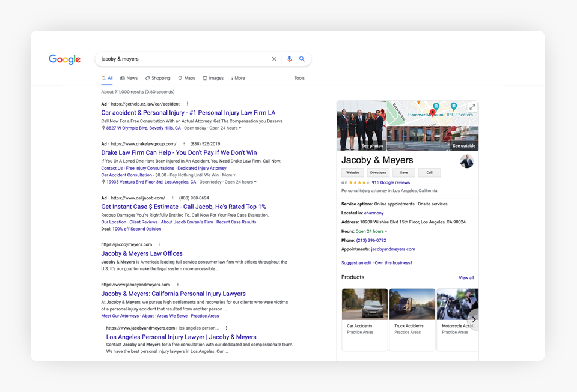This screenshot has width=577, height=392.
Task: Click the microphone voice search icon
Action: [x=289, y=59]
